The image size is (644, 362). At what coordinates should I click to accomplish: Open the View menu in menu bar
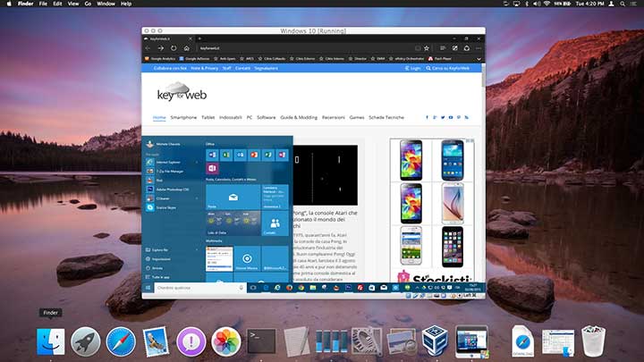pyautogui.click(x=73, y=4)
